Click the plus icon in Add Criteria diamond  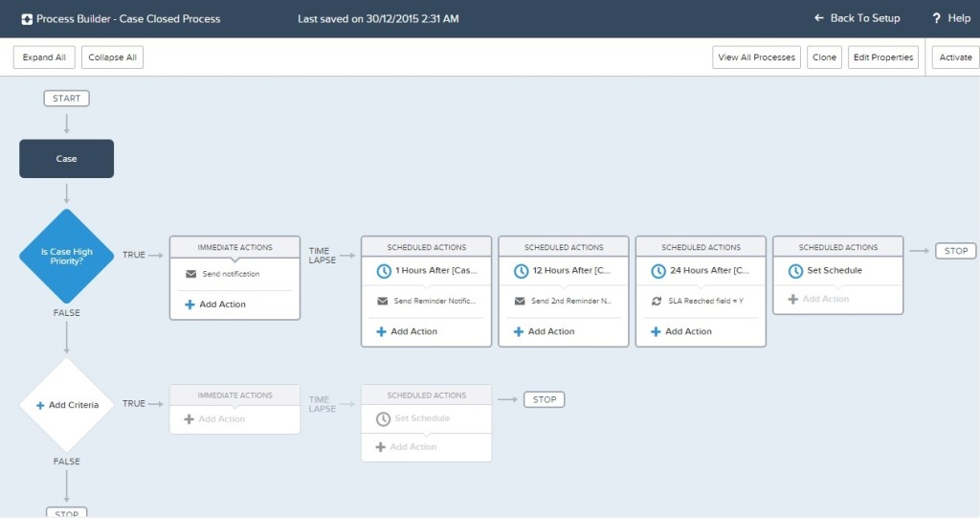pos(40,405)
